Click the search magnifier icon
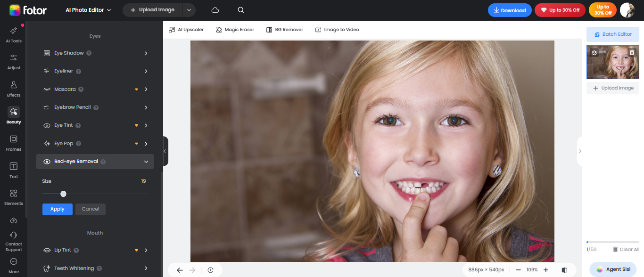Image resolution: width=644 pixels, height=277 pixels. click(241, 10)
